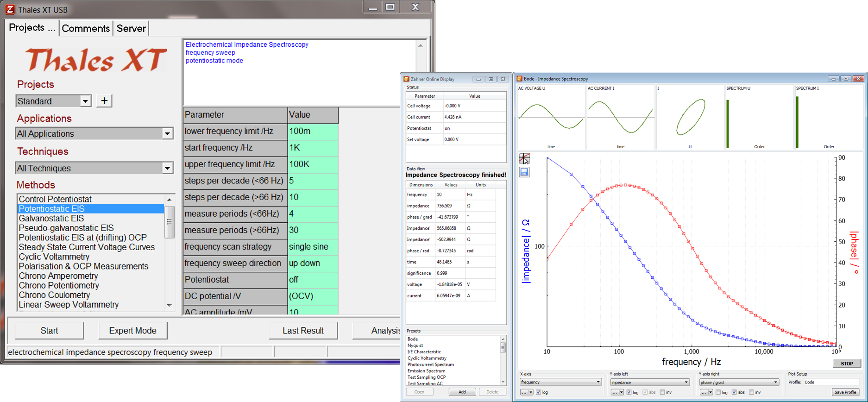
Task: Click the Start button
Action: [49, 330]
